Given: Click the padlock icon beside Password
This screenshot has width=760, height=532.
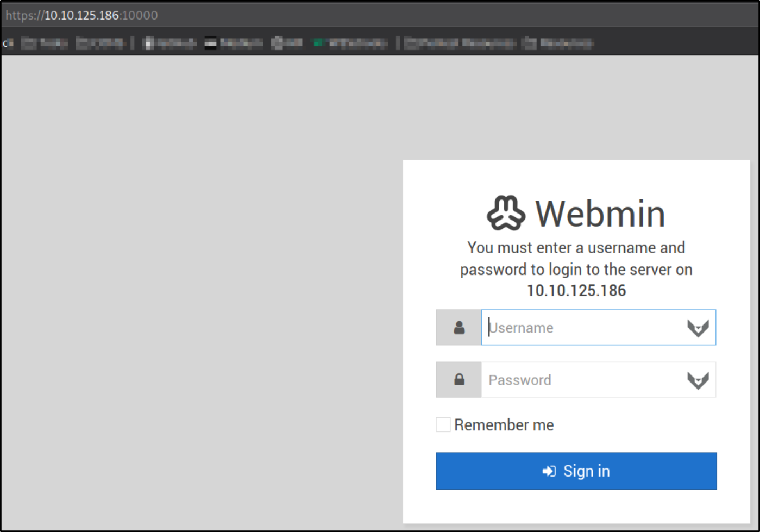Looking at the screenshot, I should click(x=459, y=379).
